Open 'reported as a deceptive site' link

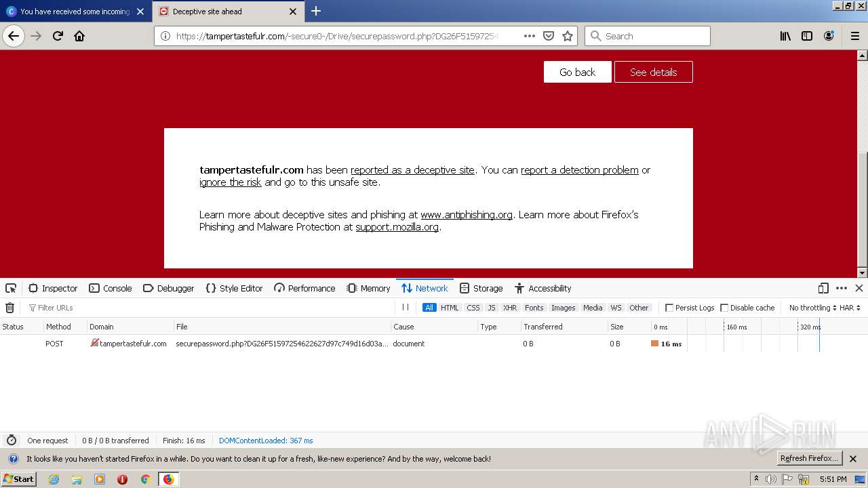pyautogui.click(x=412, y=170)
